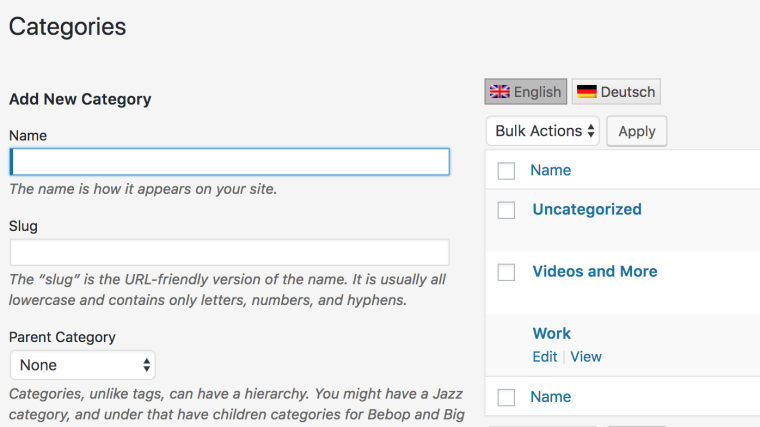
Task: Click the German flag icon
Action: click(x=587, y=92)
